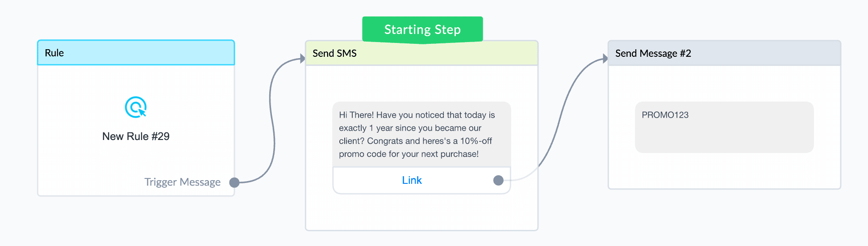Screen dimensions: 868x246
Task: Click empty area in Send Message #2 body
Action: pyautogui.click(x=724, y=172)
